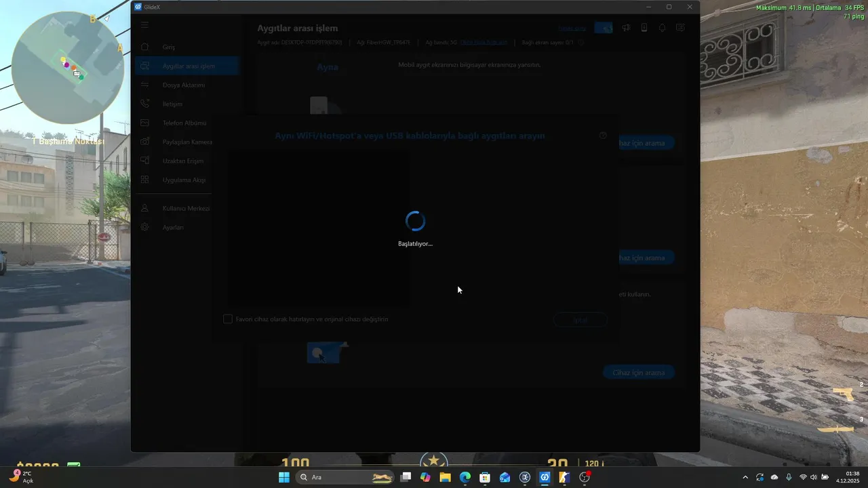868x488 pixels.
Task: Open Task View on the taskbar
Action: (406, 477)
